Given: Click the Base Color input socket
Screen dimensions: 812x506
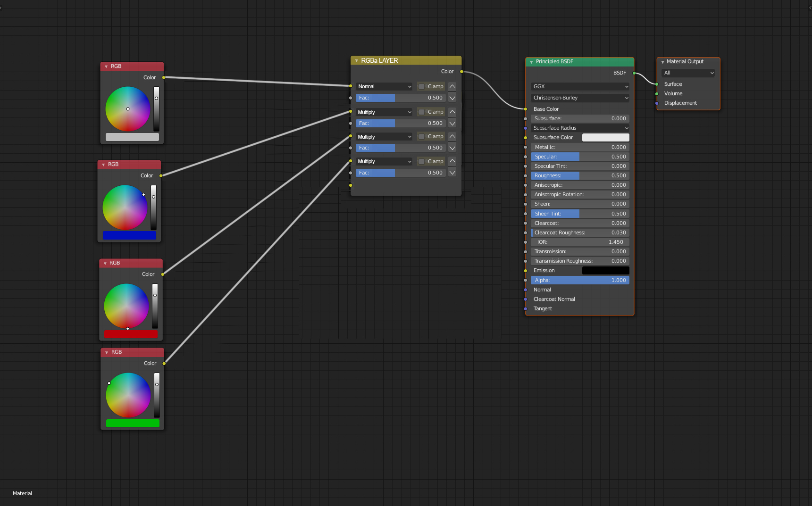Looking at the screenshot, I should click(526, 109).
